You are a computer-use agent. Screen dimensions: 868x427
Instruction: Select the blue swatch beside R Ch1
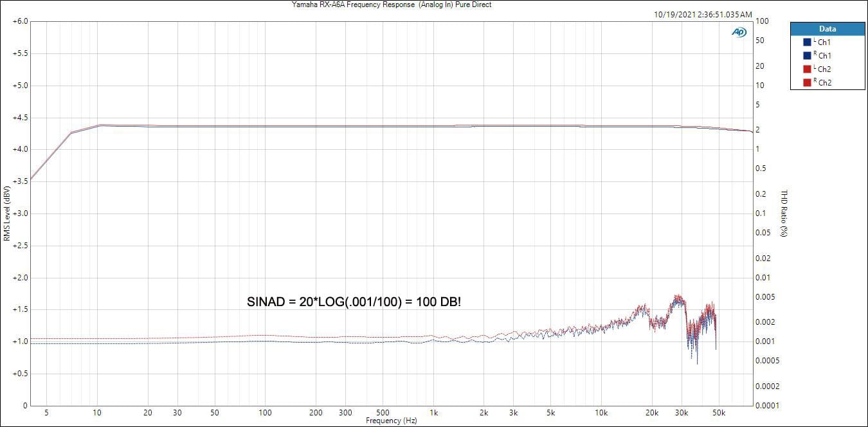click(807, 56)
